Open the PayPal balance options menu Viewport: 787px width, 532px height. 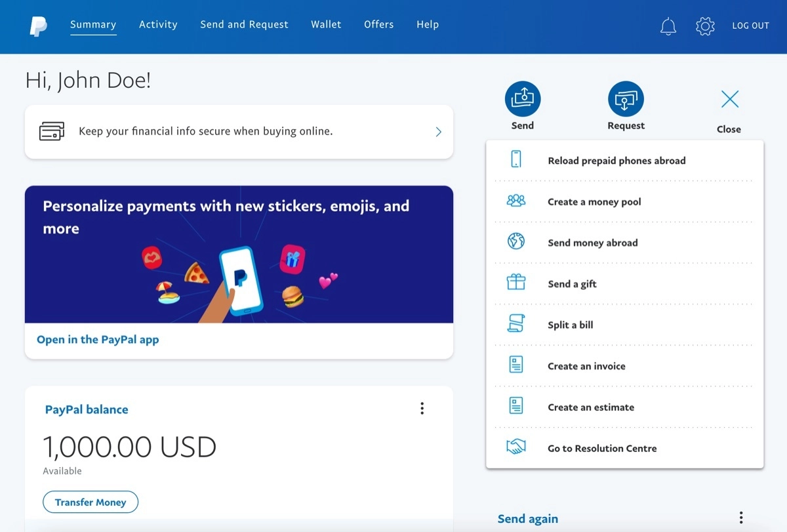(x=422, y=408)
